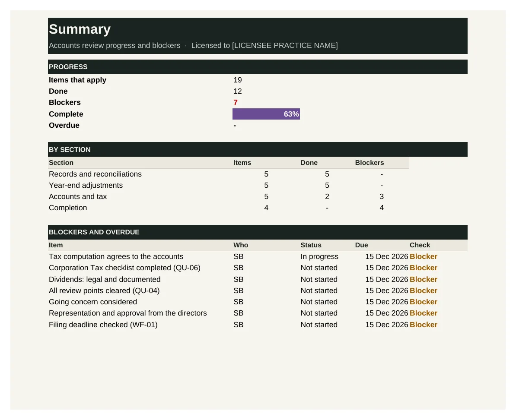Click the red blockers count 7
This screenshot has width=516, height=420.
(x=235, y=103)
